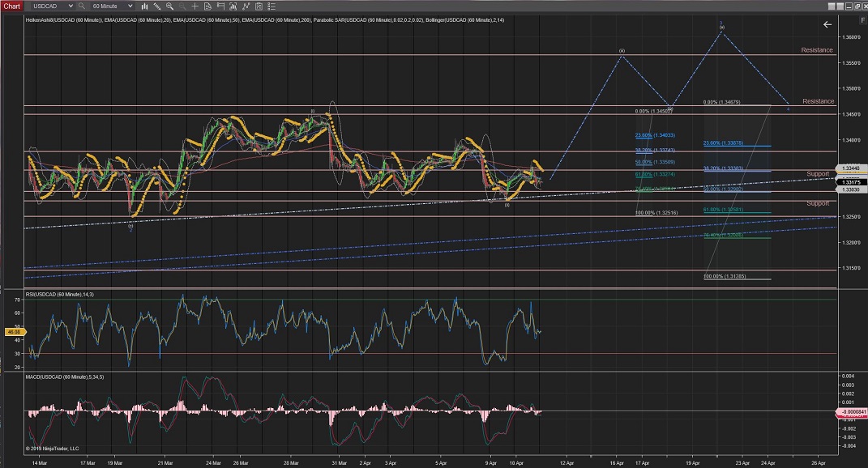Click the upper Resistance line label
The image size is (868, 468).
[x=817, y=50]
